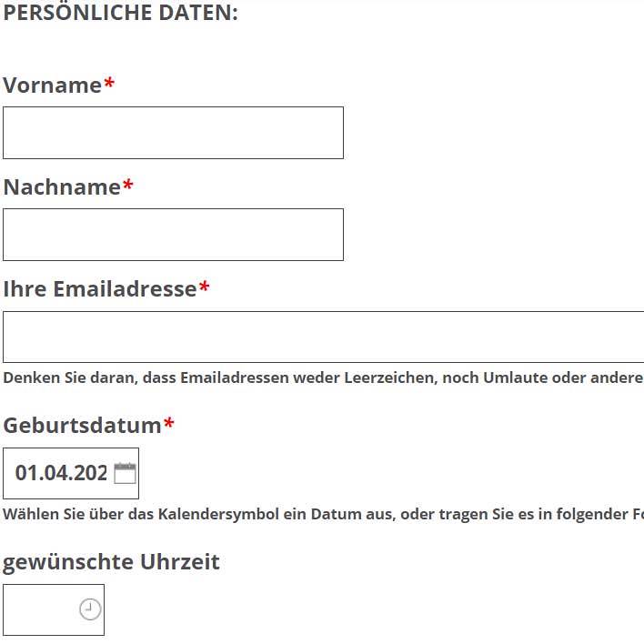Viewport: 644px width, 644px height.
Task: Click the empty gewünschte Uhrzeit time field
Action: [x=41, y=609]
